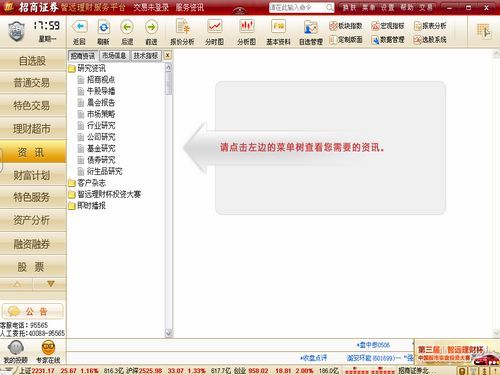
Task: Open 选股系统 stock picker
Action: (x=430, y=40)
